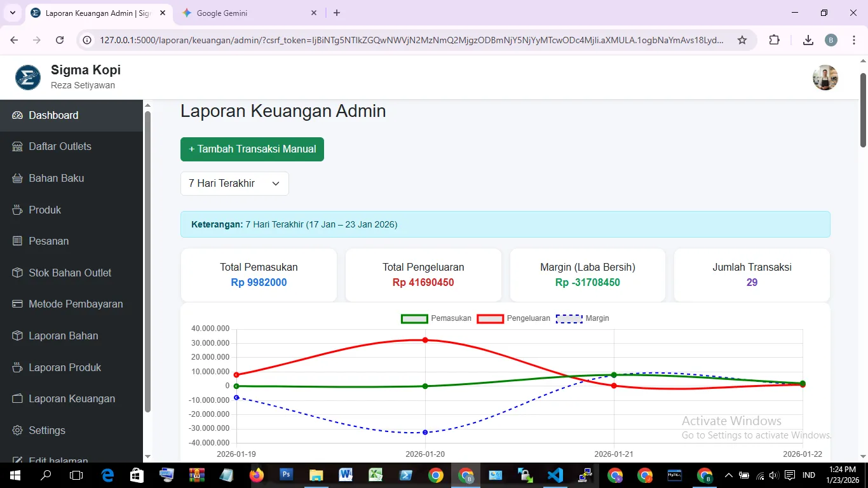This screenshot has height=488, width=868.
Task: Toggle the Pengeluaran legend series
Action: pos(513,318)
